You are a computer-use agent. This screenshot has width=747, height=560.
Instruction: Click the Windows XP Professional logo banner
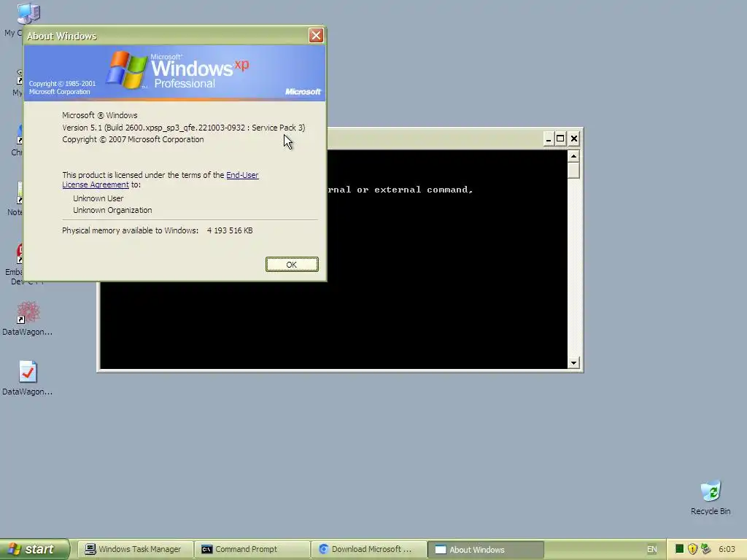coord(175,73)
